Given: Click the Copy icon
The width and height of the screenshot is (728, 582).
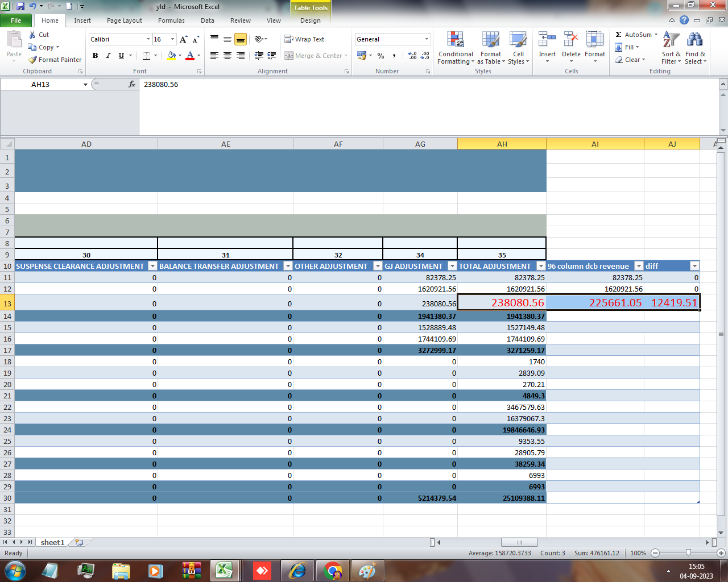Looking at the screenshot, I should click(32, 47).
